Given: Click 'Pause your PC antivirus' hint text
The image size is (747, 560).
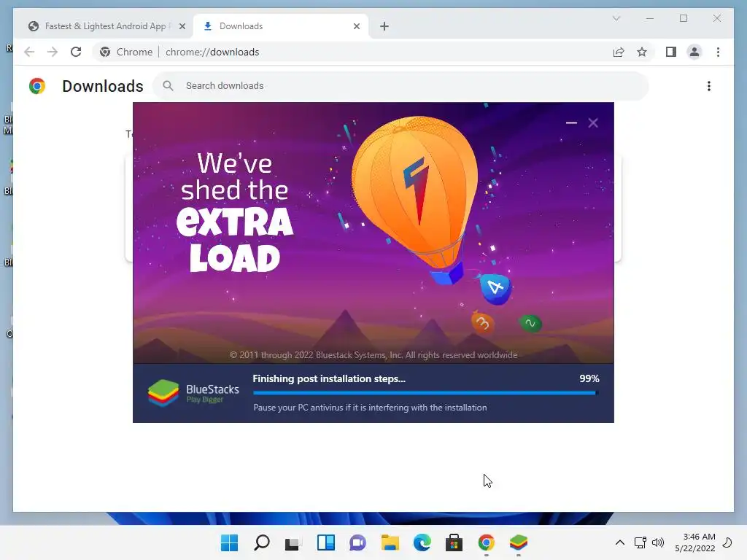Looking at the screenshot, I should coord(370,408).
